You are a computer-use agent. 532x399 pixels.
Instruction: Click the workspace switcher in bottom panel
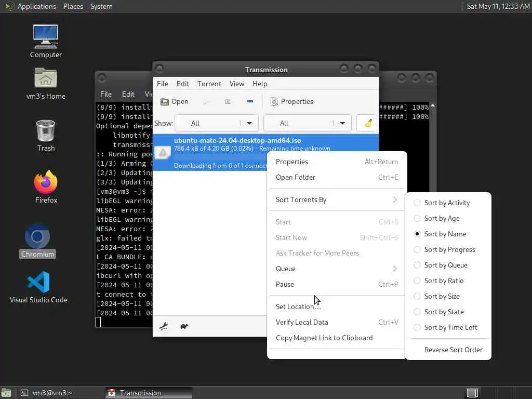472,393
